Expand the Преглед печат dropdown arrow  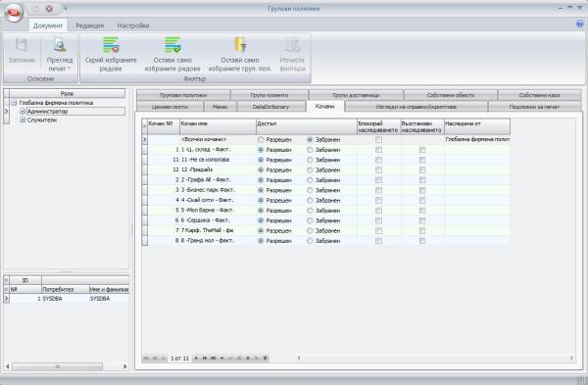click(x=69, y=69)
